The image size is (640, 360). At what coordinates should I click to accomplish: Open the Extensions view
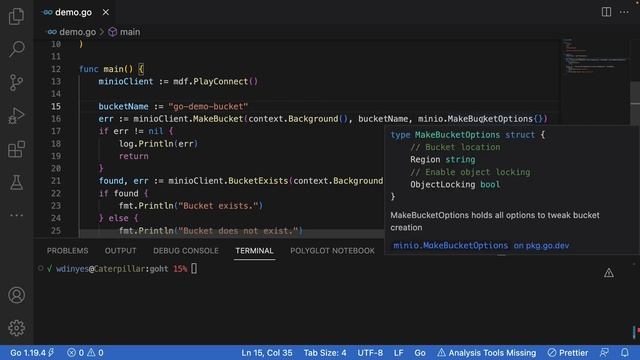[16, 149]
